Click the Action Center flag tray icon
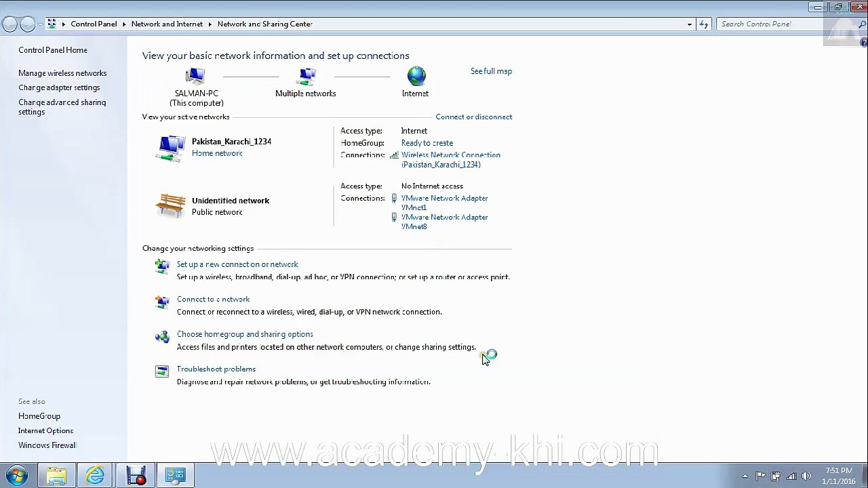 pyautogui.click(x=761, y=476)
